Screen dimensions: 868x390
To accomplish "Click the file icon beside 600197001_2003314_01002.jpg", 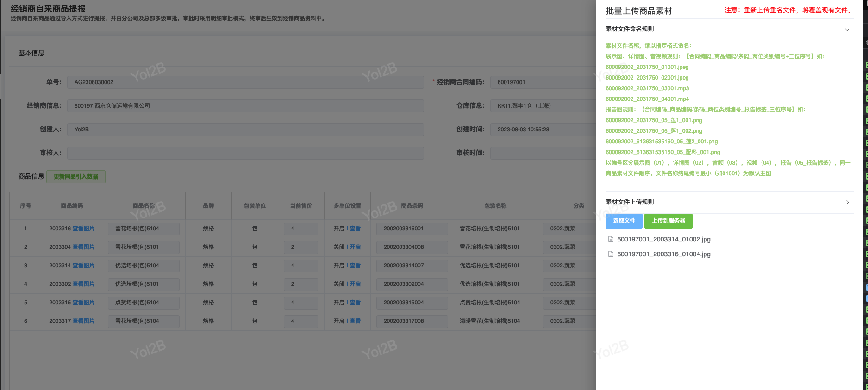I will pyautogui.click(x=611, y=239).
